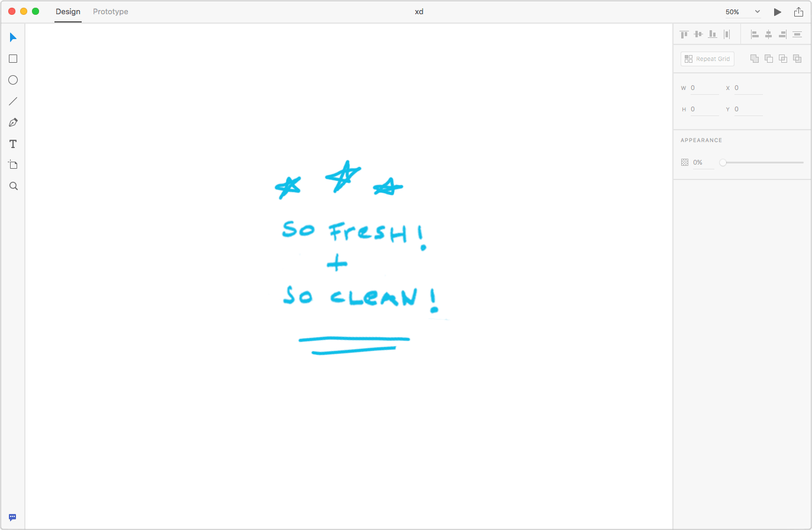The height and width of the screenshot is (530, 812).
Task: Switch to the Design tab
Action: [x=68, y=12]
